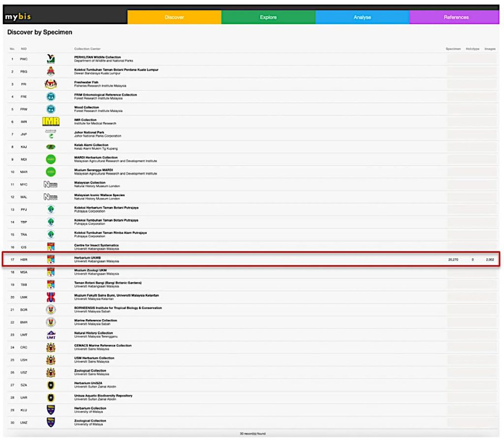This screenshot has height=442, width=504.
Task: Click the Malaysian Collection Natural History Museum logo
Action: pos(51,185)
